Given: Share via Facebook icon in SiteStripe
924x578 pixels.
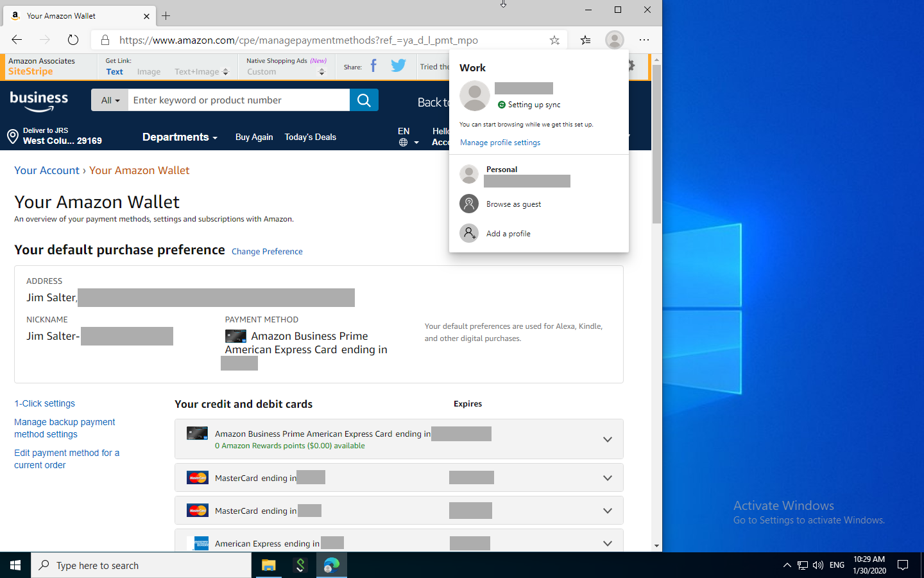Looking at the screenshot, I should [373, 66].
